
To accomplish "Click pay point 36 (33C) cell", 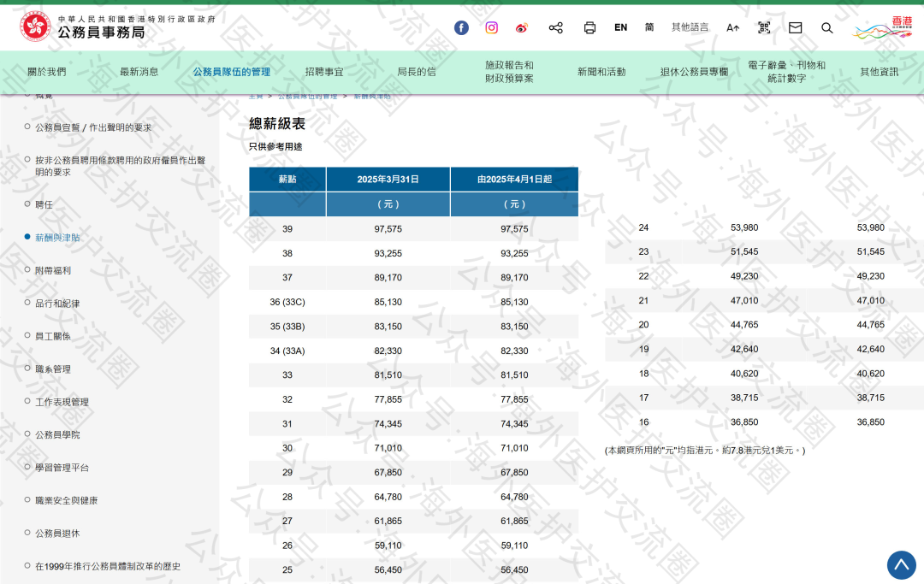I will coord(287,302).
